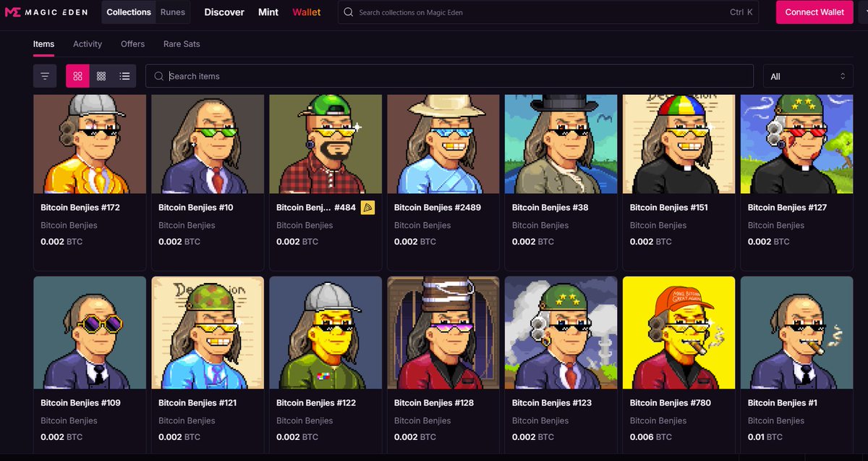Switch to the Rare Sats tab
The height and width of the screenshot is (461, 868).
point(182,44)
